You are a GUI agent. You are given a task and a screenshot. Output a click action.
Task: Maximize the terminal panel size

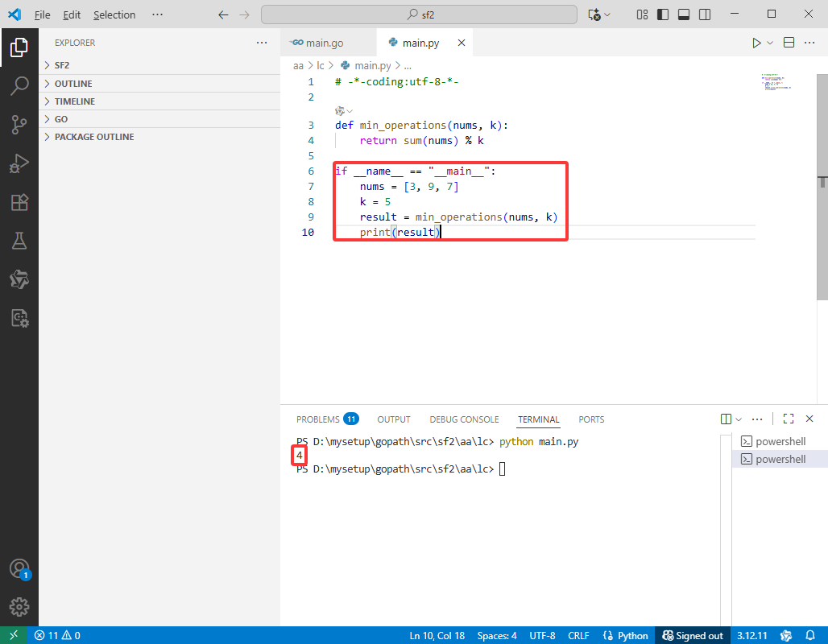pyautogui.click(x=789, y=419)
